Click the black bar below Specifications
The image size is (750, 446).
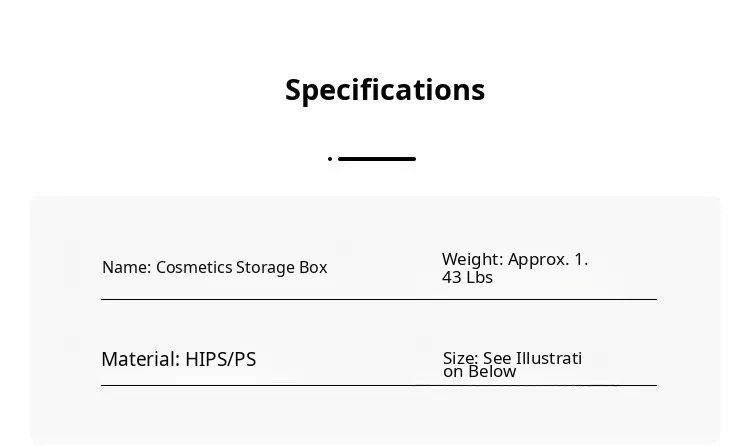[x=376, y=159]
